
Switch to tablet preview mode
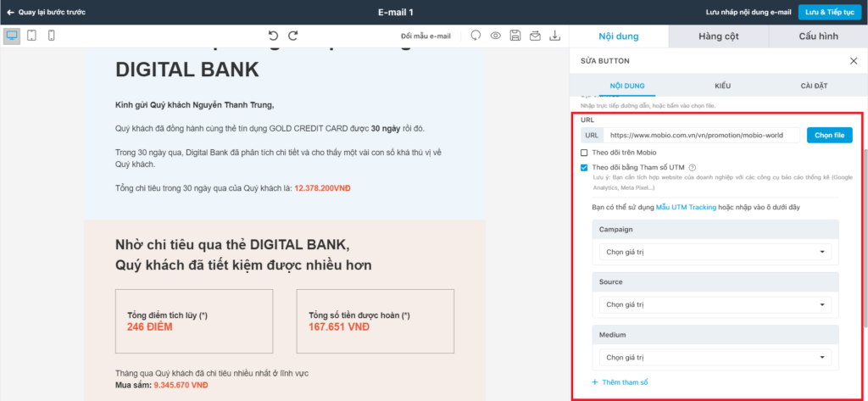31,36
